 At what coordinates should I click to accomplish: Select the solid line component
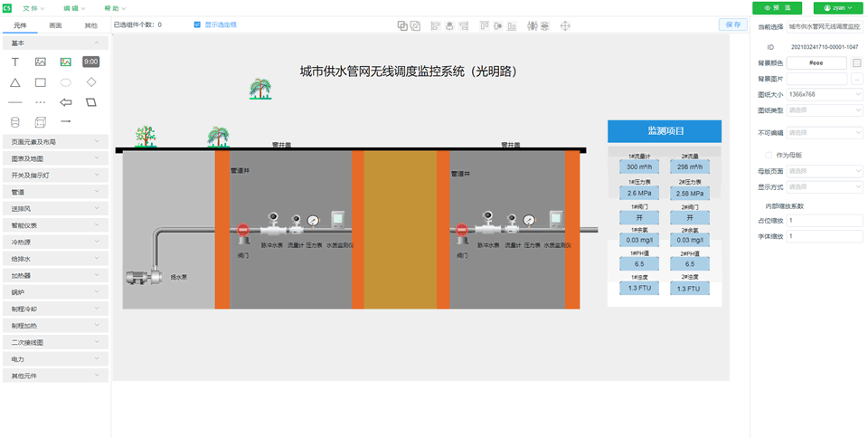pyautogui.click(x=15, y=102)
